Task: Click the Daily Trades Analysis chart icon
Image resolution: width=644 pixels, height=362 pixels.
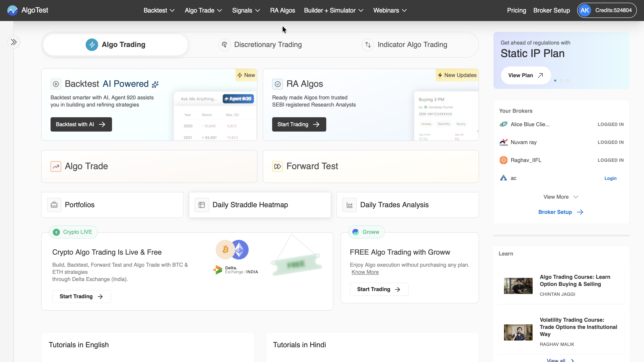Action: (349, 205)
